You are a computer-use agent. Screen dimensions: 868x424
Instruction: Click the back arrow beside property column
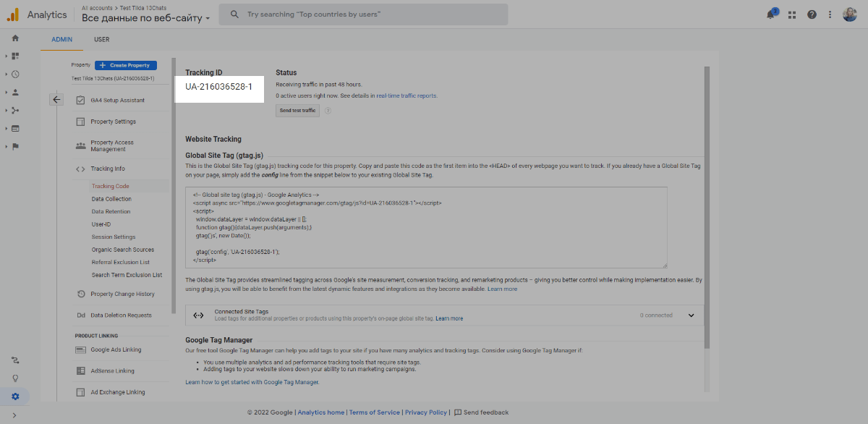[56, 100]
